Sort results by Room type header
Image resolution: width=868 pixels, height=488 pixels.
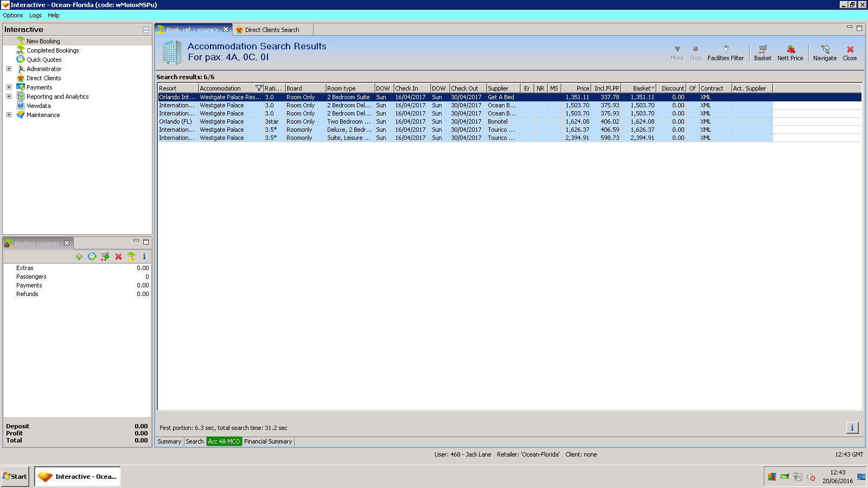point(350,88)
